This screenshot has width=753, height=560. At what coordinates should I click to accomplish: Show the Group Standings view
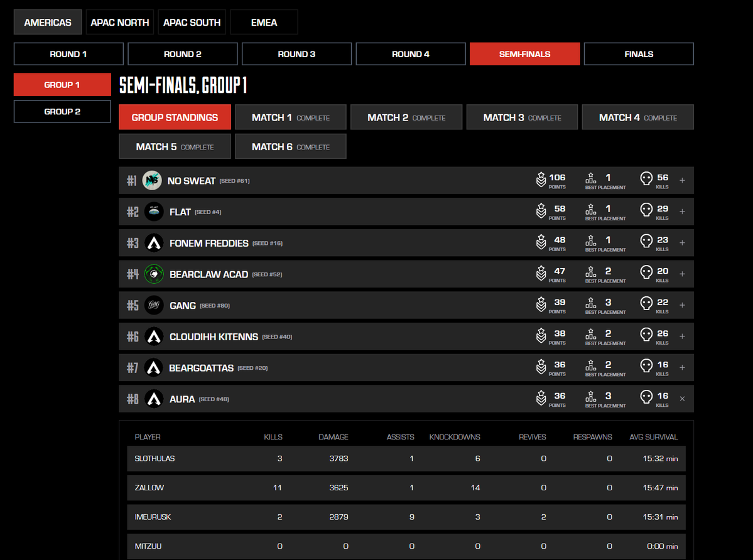pos(175,117)
